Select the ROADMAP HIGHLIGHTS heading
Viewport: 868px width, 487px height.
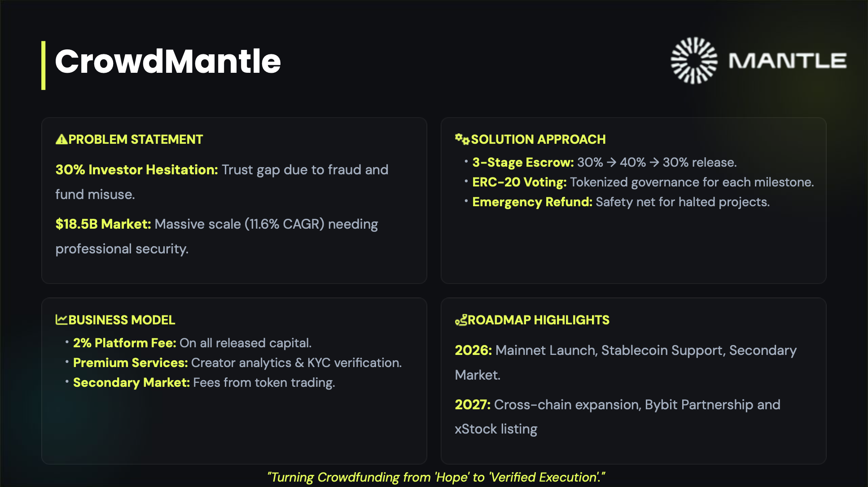coord(538,320)
